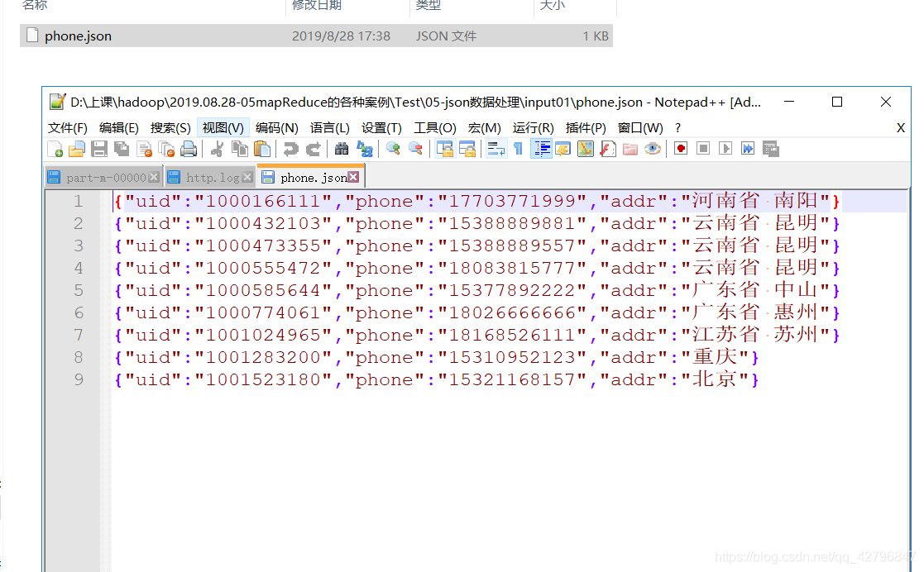The image size is (924, 572).
Task: Toggle synchronize vertical scrolling
Action: tap(444, 149)
